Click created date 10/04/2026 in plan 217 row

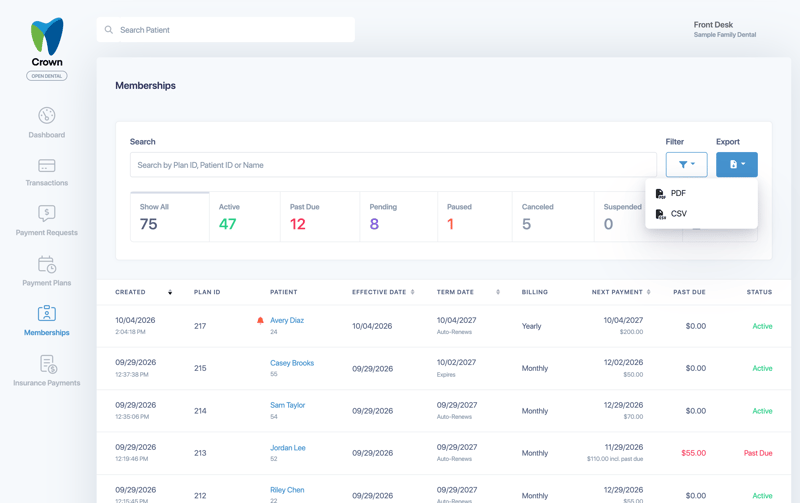point(135,320)
